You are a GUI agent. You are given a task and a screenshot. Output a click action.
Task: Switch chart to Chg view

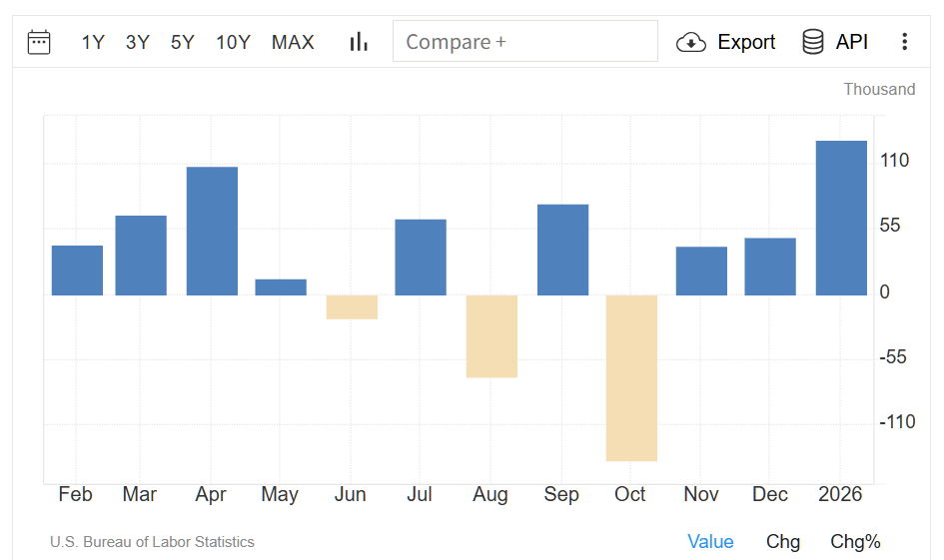(783, 542)
